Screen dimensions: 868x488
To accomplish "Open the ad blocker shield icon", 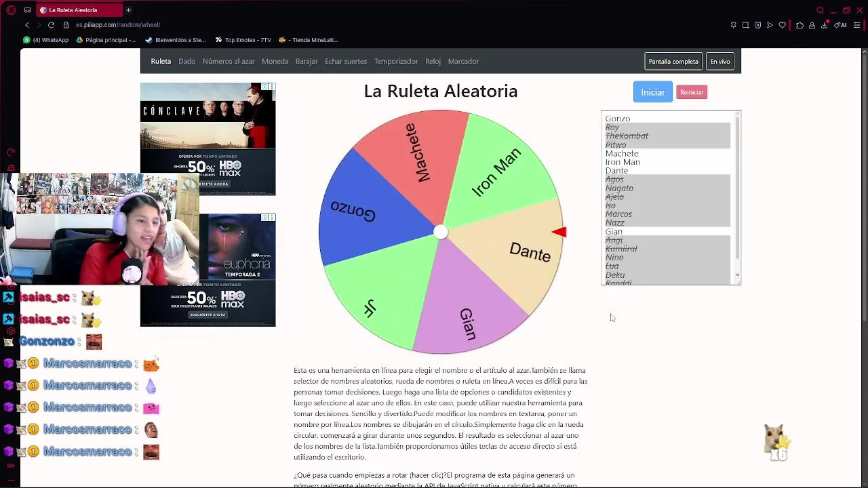I will pos(757,25).
